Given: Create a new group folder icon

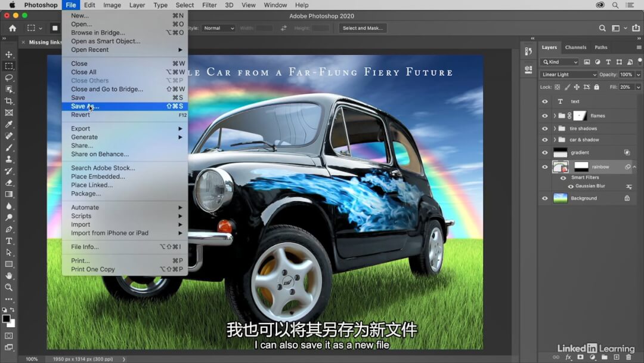Looking at the screenshot, I should [x=605, y=357].
